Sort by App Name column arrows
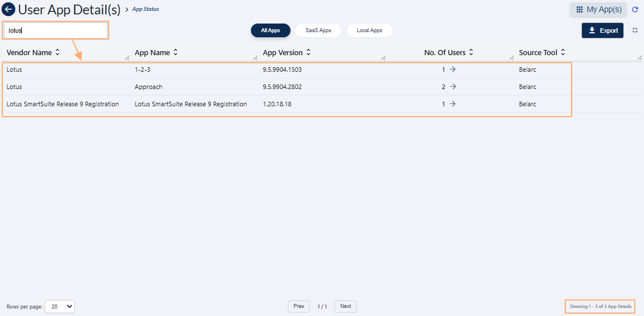644x316 pixels. (x=175, y=52)
